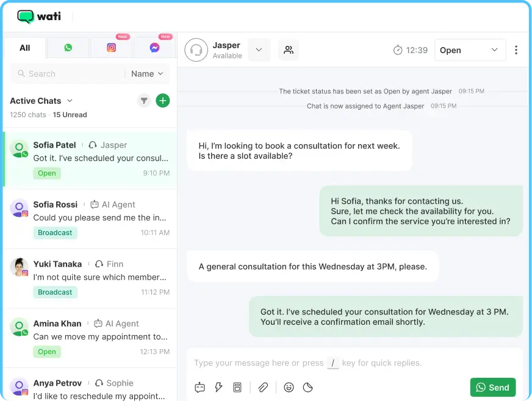Open Anya Petrov's chat
The image size is (532, 401).
click(x=90, y=385)
